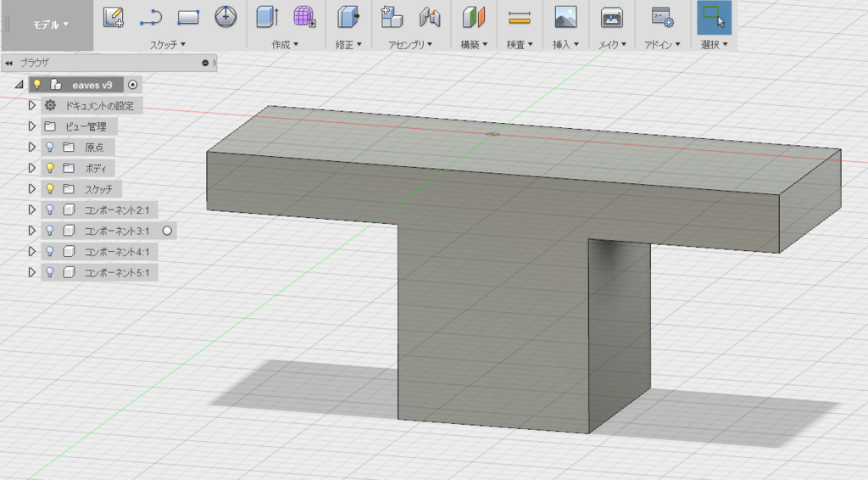Open the 構築 menu
The image size is (868, 480).
tap(474, 45)
